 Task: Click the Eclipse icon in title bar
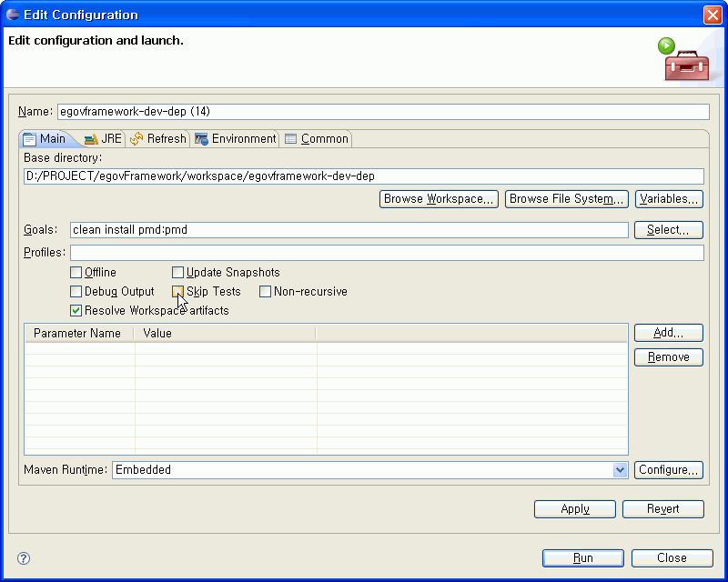coord(13,15)
